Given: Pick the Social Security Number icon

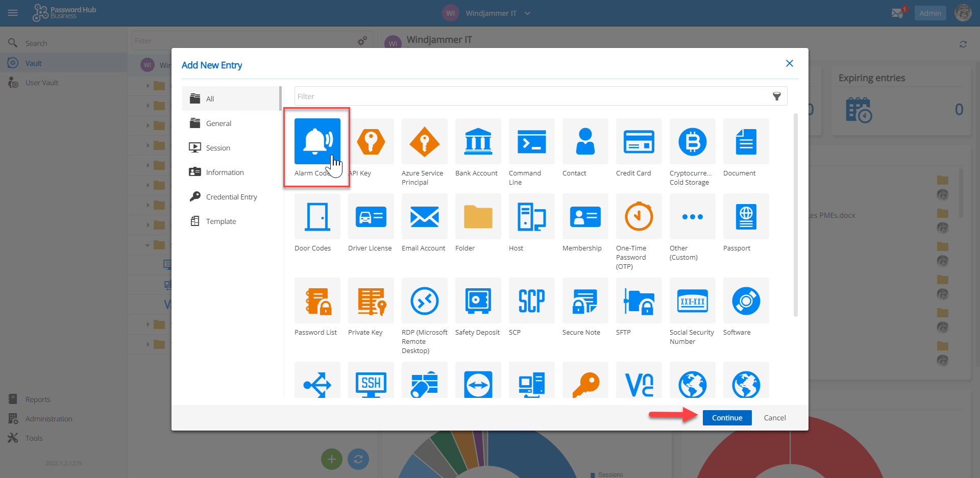Looking at the screenshot, I should point(692,300).
